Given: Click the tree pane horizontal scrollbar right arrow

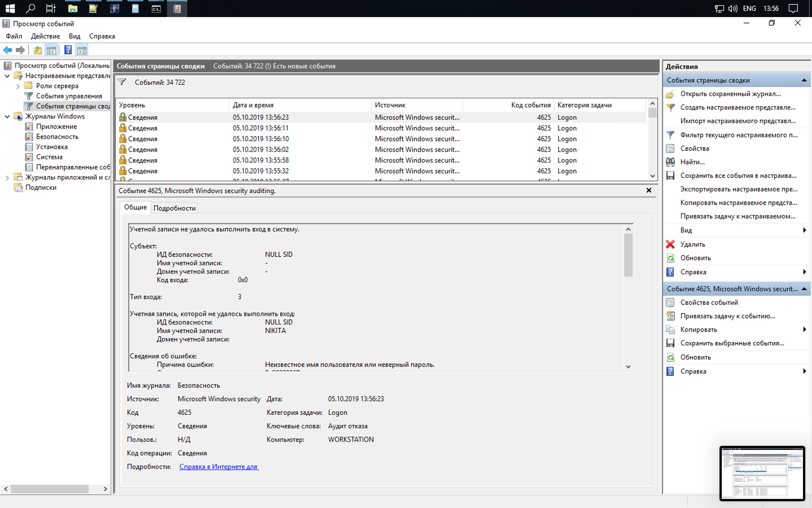Looking at the screenshot, I should tap(105, 489).
